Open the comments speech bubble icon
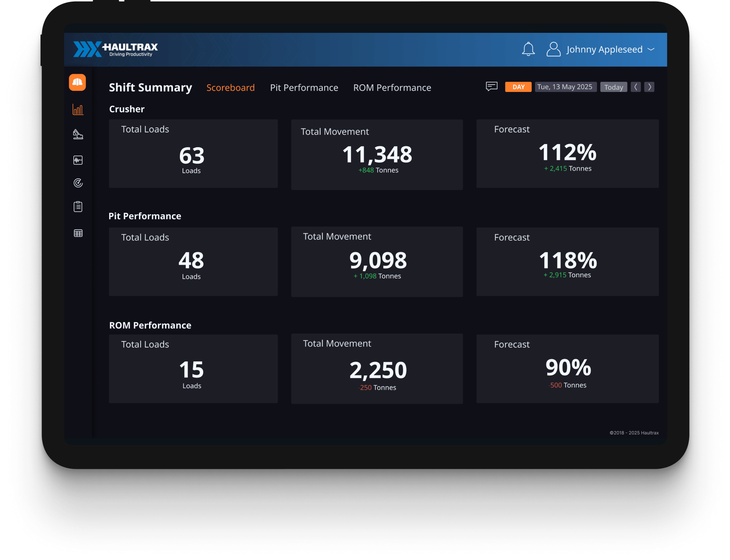This screenshot has height=560, width=730. (x=491, y=87)
